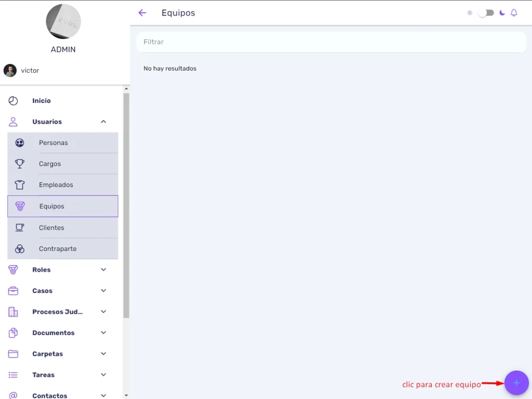Toggle the light/dark theme switch
The height and width of the screenshot is (399, 532).
(486, 13)
